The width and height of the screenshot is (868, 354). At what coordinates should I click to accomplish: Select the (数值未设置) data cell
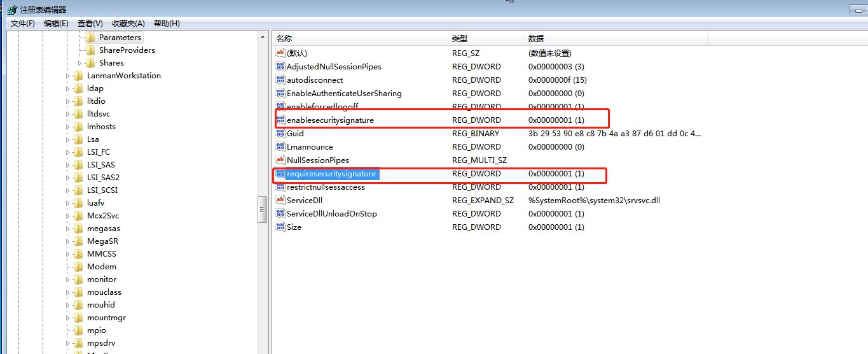550,53
